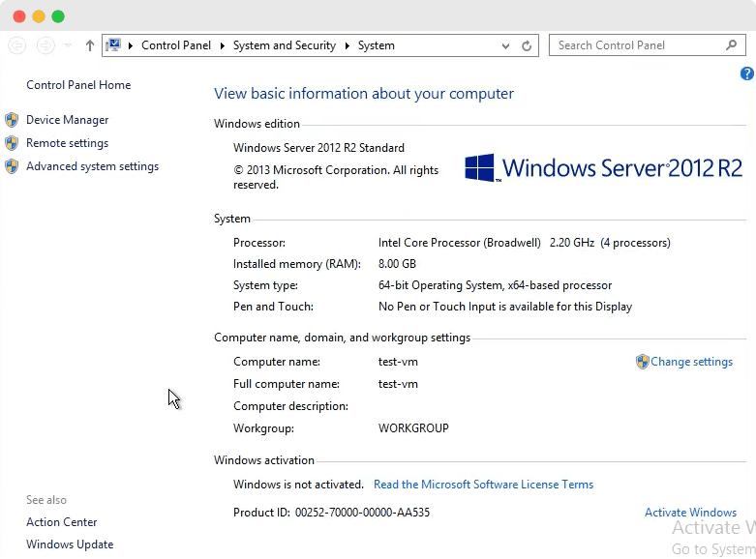Read the Microsoft Software License Terms

coord(483,485)
